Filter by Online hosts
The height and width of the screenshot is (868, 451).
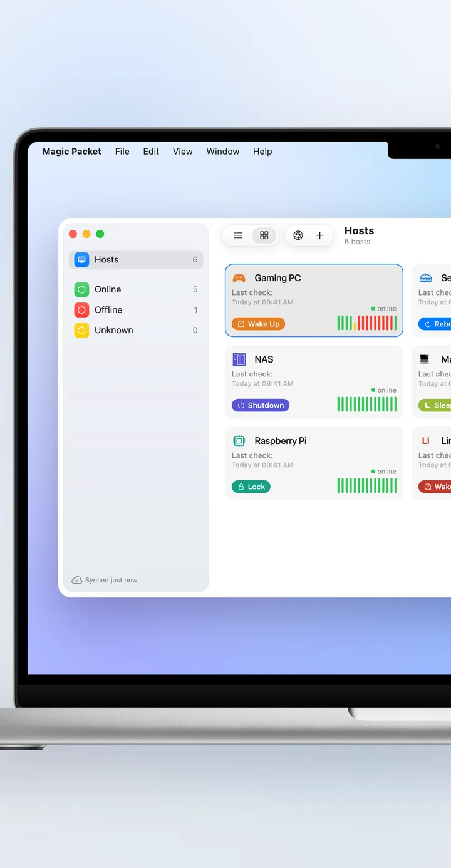(136, 289)
